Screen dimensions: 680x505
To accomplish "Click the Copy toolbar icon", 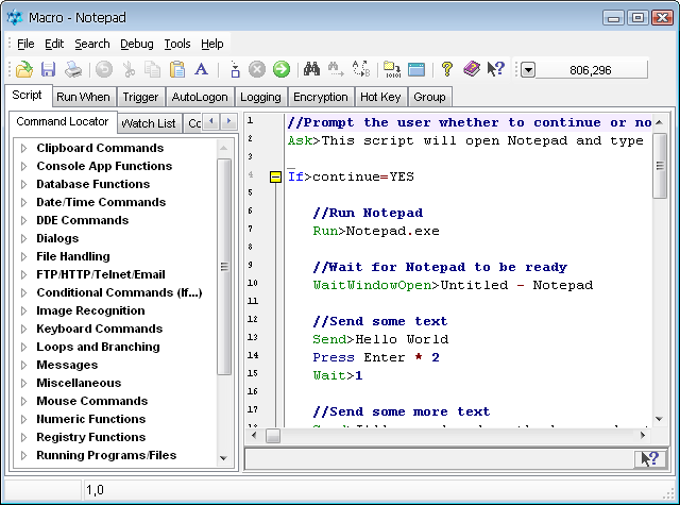I will coord(153,69).
